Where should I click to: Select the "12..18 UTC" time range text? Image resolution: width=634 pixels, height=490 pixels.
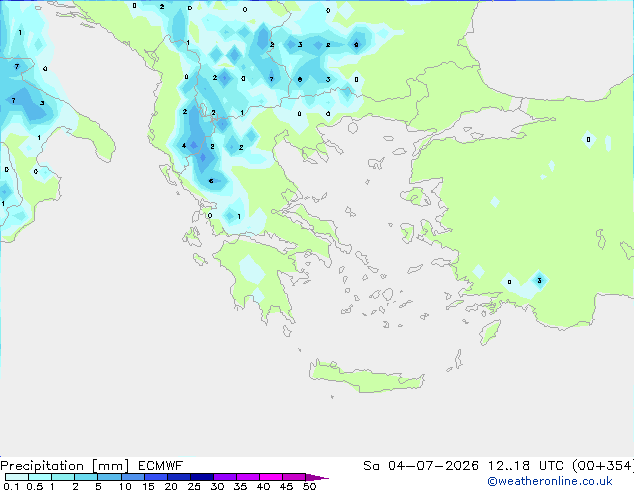pos(526,466)
